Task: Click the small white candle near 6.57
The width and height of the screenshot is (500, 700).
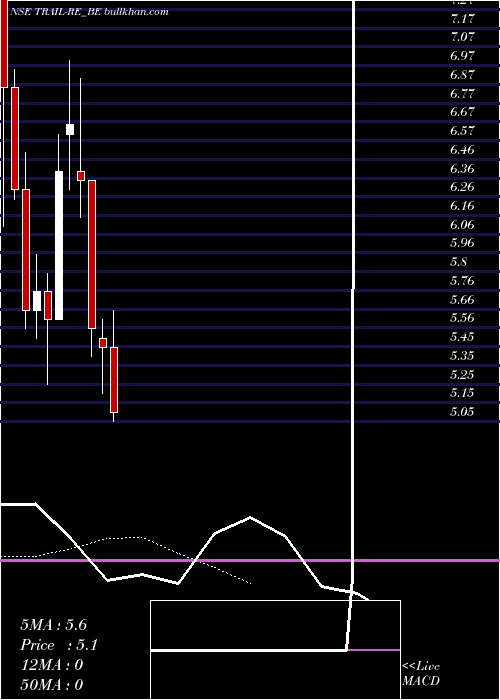Action: click(x=70, y=129)
